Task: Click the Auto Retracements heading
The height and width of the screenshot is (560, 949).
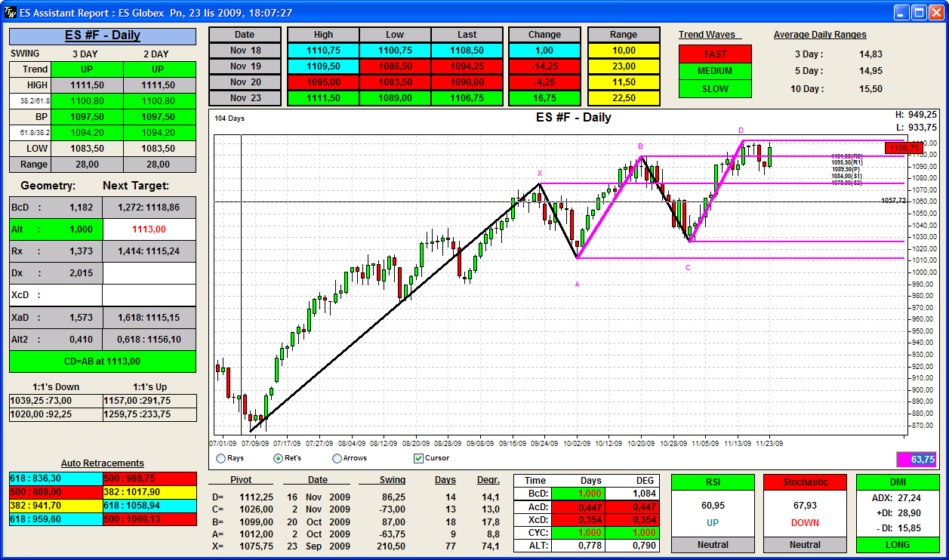Action: coord(103,463)
